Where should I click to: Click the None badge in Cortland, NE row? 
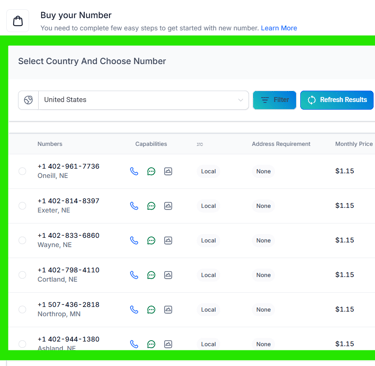pos(263,275)
